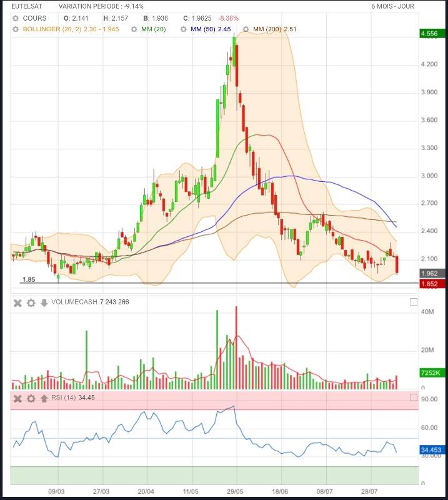Image resolution: width=448 pixels, height=500 pixels.
Task: Click the VOLUMECASH 7 243 266 label
Action: pyautogui.click(x=90, y=302)
